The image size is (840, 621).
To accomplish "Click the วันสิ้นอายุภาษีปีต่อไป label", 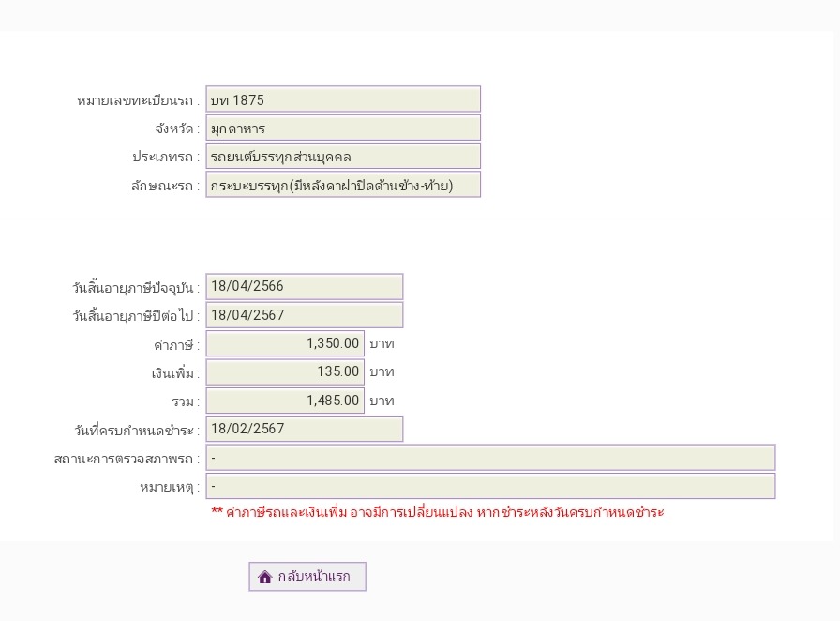I will coord(136,316).
